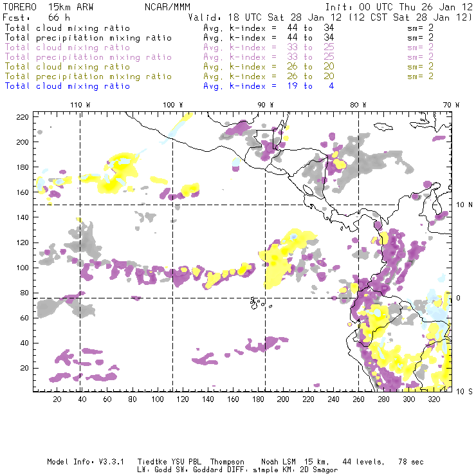The image size is (476, 476).
Task: Click the "10 N" latitude label
Action: point(464,205)
